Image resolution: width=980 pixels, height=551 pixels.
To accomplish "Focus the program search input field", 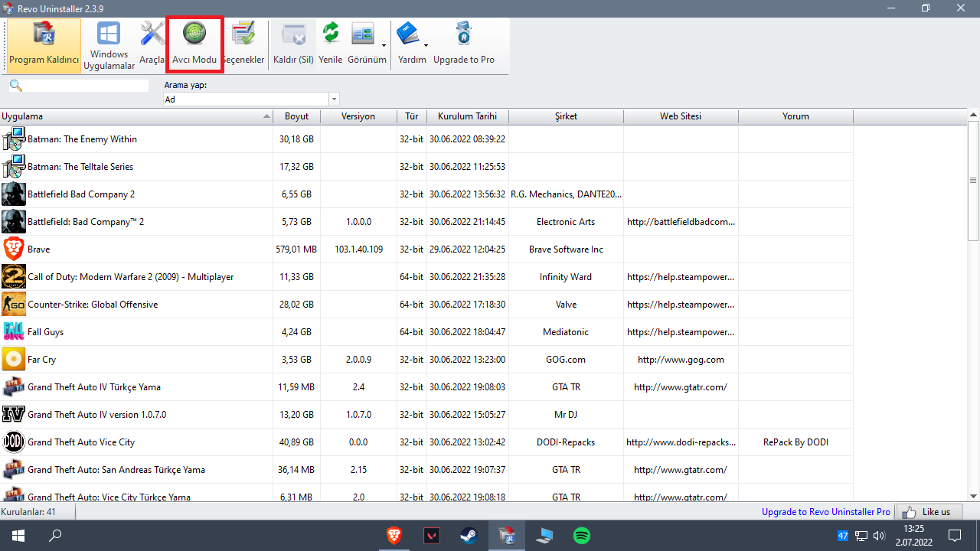I will [86, 86].
